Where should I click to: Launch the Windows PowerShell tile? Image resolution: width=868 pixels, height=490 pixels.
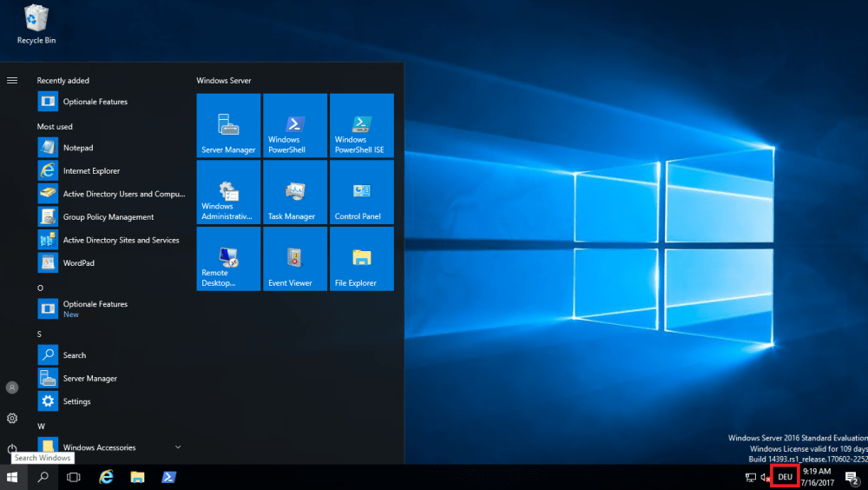point(295,125)
